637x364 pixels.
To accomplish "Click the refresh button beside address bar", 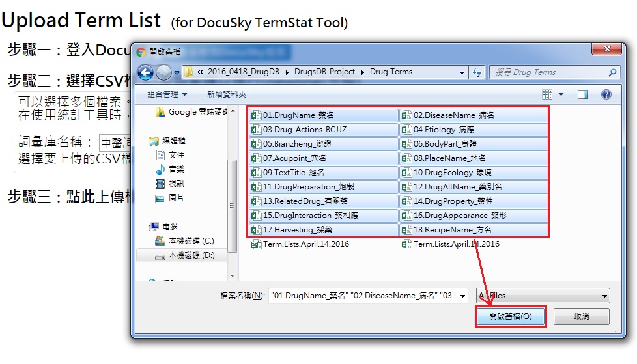I will tap(477, 72).
